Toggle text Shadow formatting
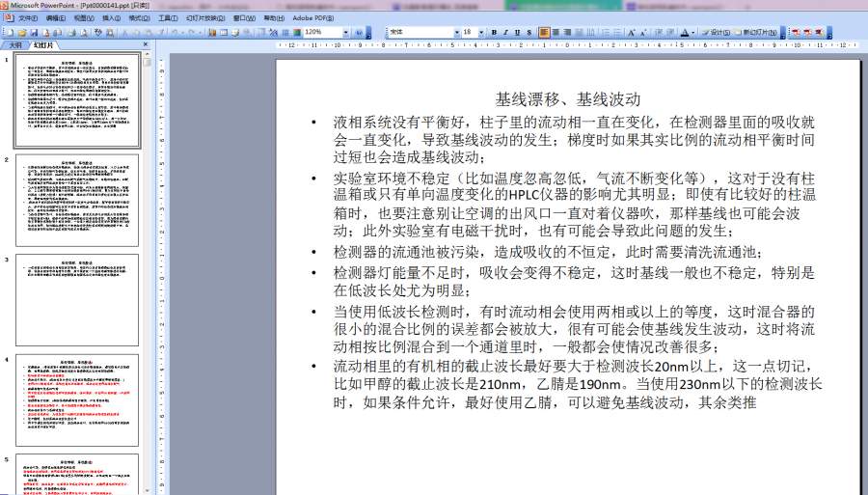 529,33
